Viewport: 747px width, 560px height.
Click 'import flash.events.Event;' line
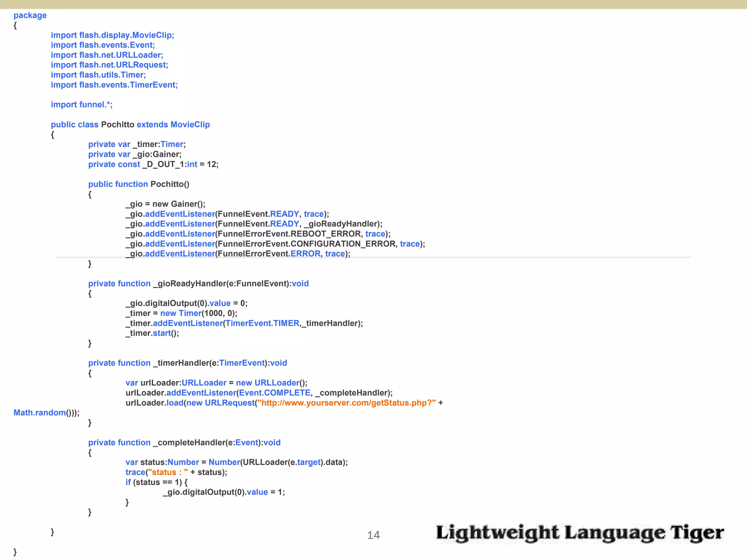coord(103,45)
